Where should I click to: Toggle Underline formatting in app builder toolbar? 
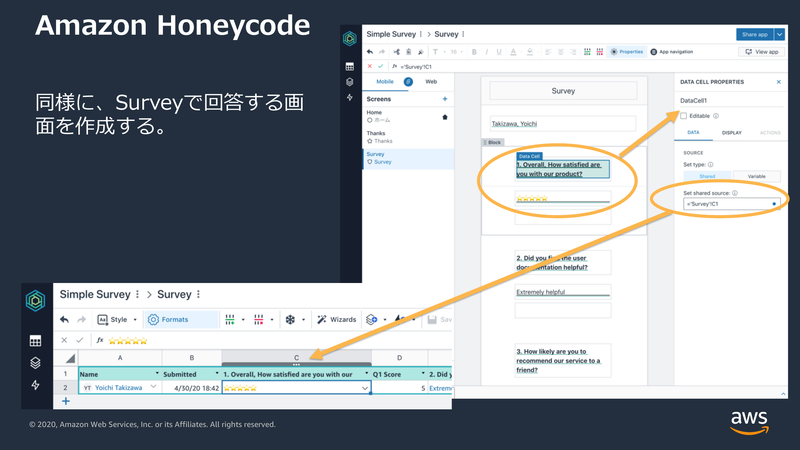click(x=499, y=52)
